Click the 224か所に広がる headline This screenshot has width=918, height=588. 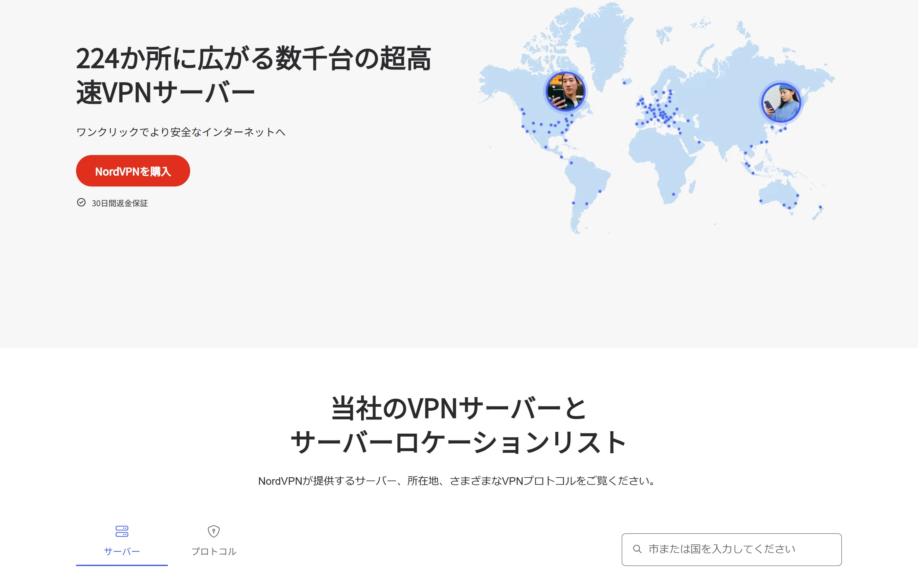[253, 75]
